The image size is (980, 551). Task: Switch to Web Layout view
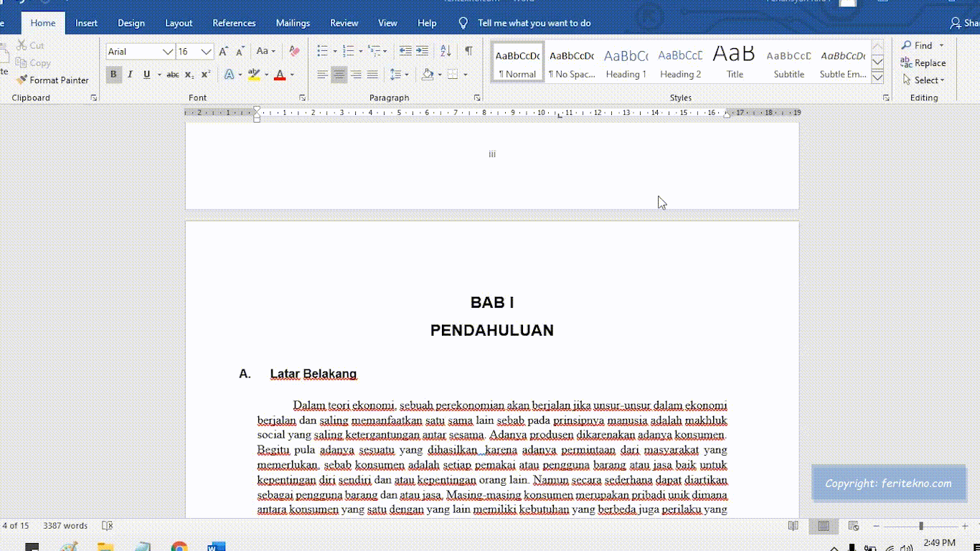pyautogui.click(x=854, y=526)
